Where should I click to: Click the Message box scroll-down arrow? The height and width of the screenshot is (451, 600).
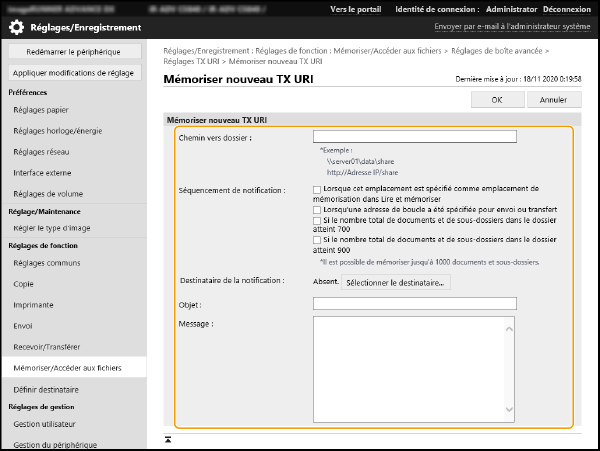[x=509, y=410]
